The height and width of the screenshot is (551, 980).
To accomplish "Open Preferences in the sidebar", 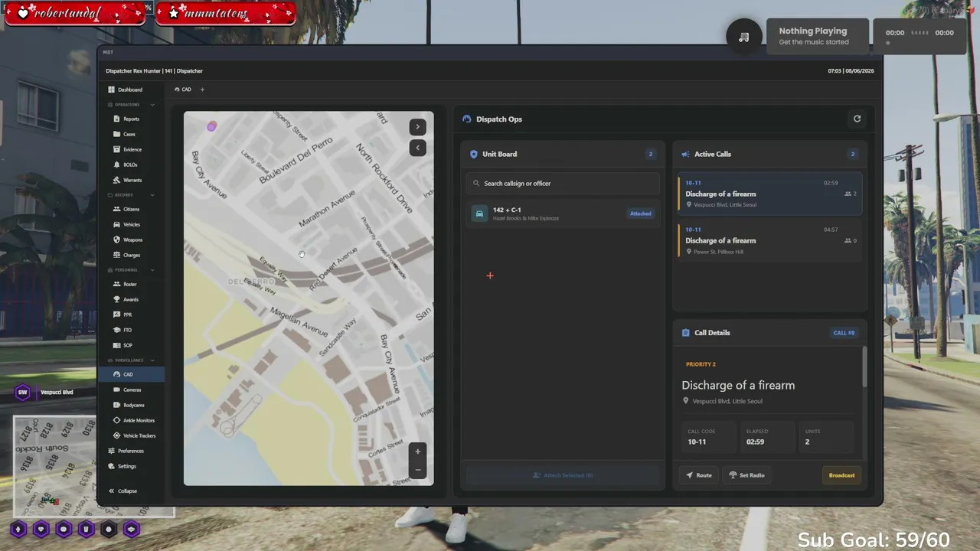I will 130,451.
